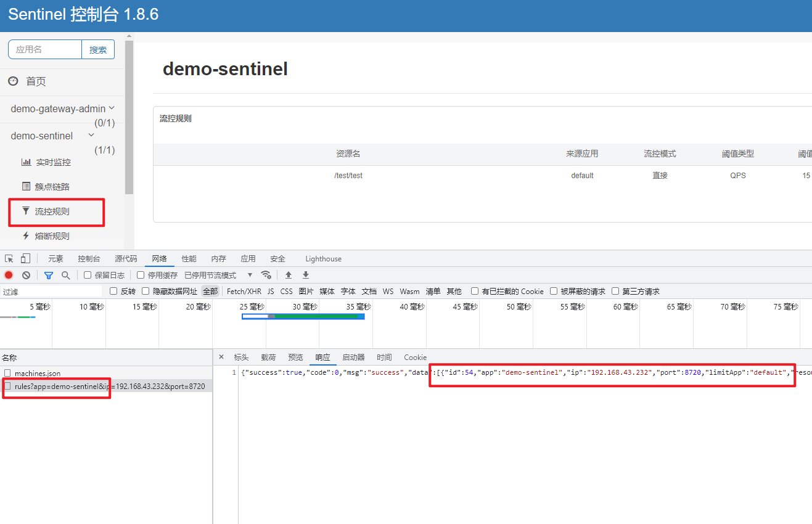The height and width of the screenshot is (524, 812).
Task: Check the 反转 filter checkbox
Action: [113, 291]
